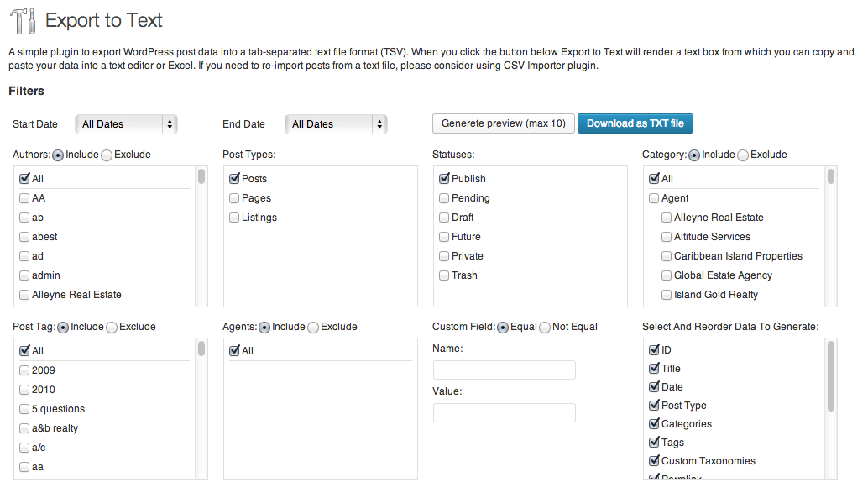
Task: Open the Start Date dropdown
Action: tap(126, 124)
